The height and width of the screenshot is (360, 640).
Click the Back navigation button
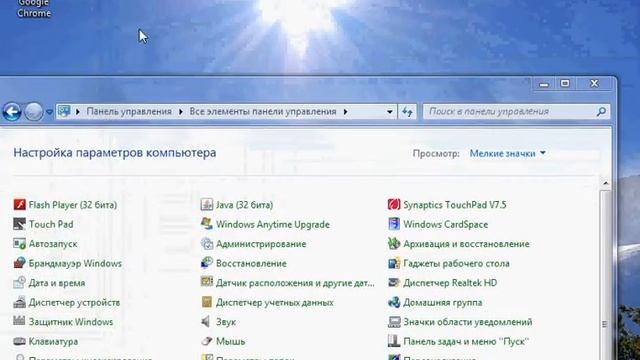[x=12, y=111]
